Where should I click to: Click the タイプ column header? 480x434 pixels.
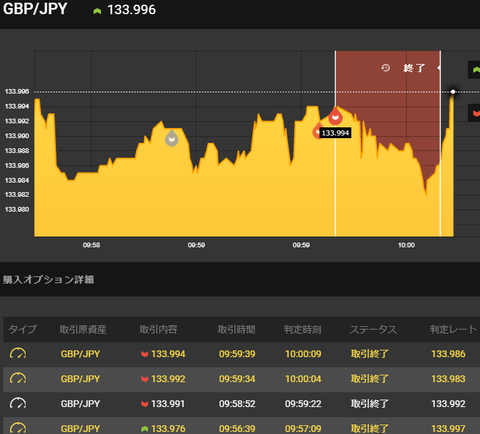click(x=22, y=329)
